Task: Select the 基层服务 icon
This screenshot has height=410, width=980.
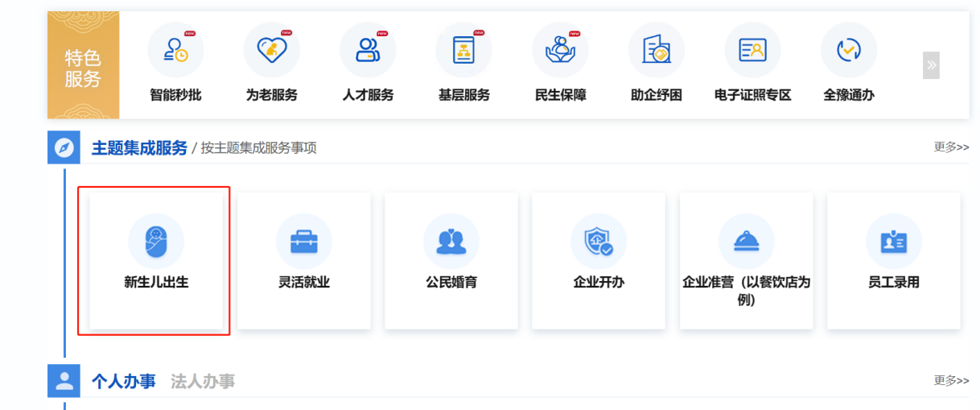Action: 463,51
